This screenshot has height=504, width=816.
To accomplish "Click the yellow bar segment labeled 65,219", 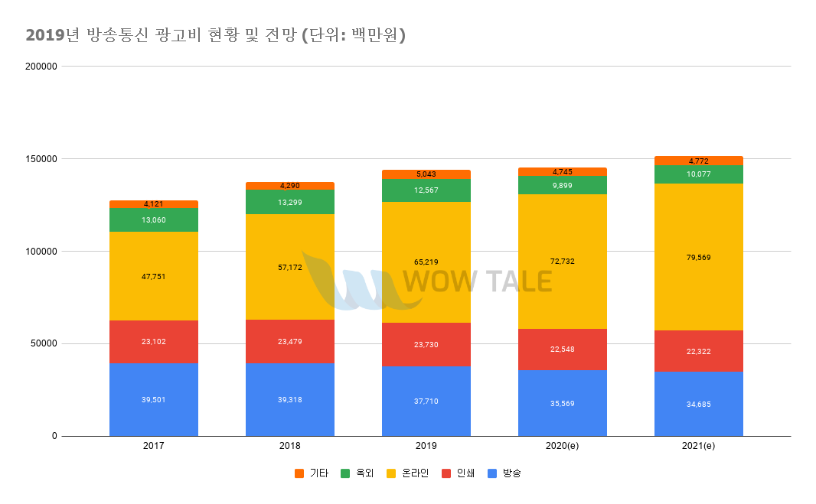I will [426, 262].
